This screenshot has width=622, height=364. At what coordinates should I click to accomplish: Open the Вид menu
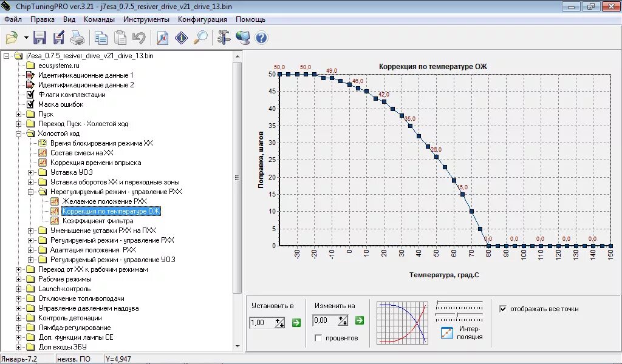(69, 19)
